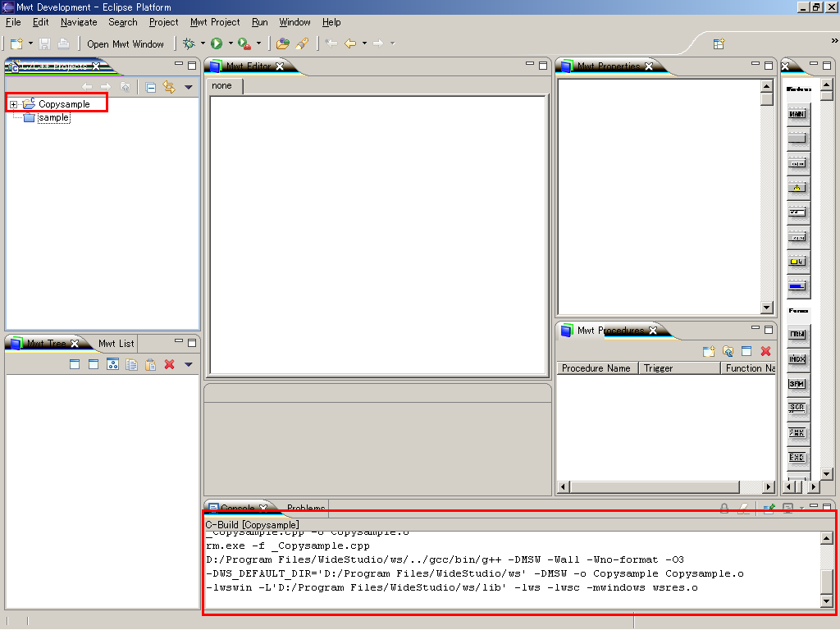This screenshot has width=840, height=630.
Task: Toggle Link with Editor in Projects view
Action: [x=169, y=87]
